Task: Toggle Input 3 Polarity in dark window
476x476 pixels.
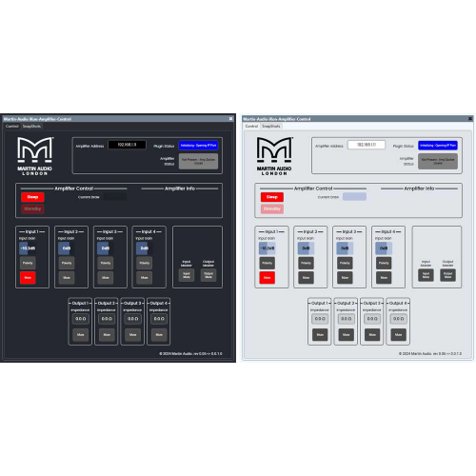Action: (106, 263)
